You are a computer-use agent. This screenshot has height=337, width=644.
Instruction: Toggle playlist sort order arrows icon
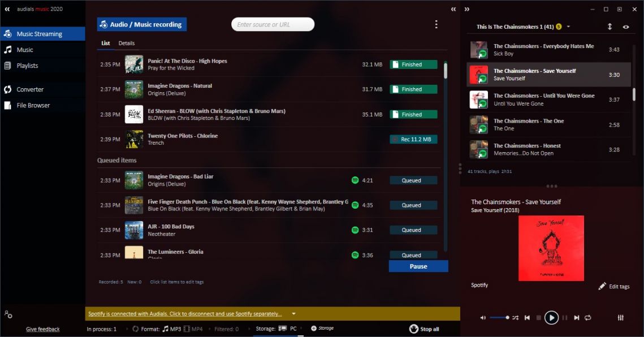click(x=610, y=27)
